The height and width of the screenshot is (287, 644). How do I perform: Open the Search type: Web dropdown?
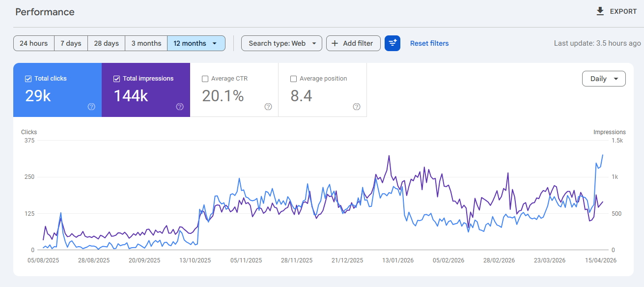click(281, 43)
